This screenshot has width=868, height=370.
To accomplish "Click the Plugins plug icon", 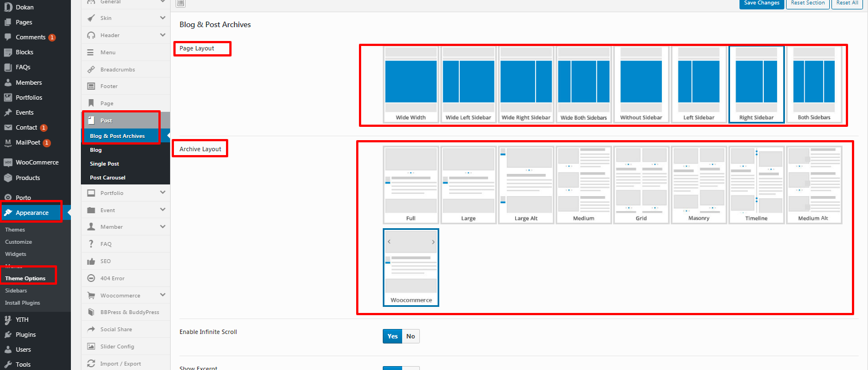I will pos(8,335).
